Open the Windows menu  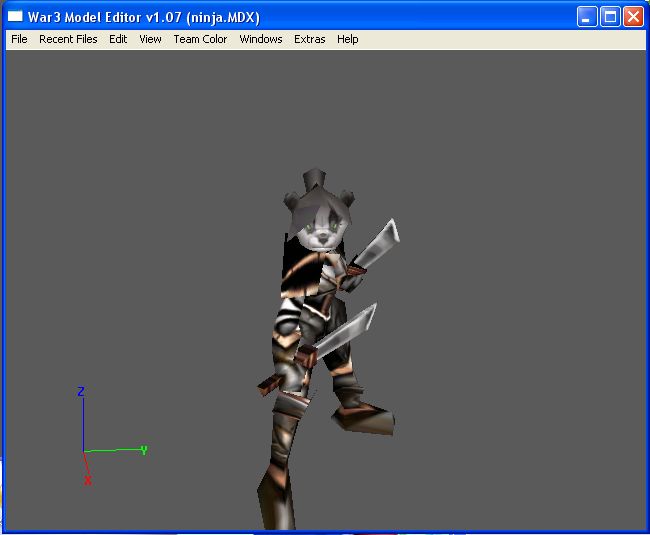(261, 39)
